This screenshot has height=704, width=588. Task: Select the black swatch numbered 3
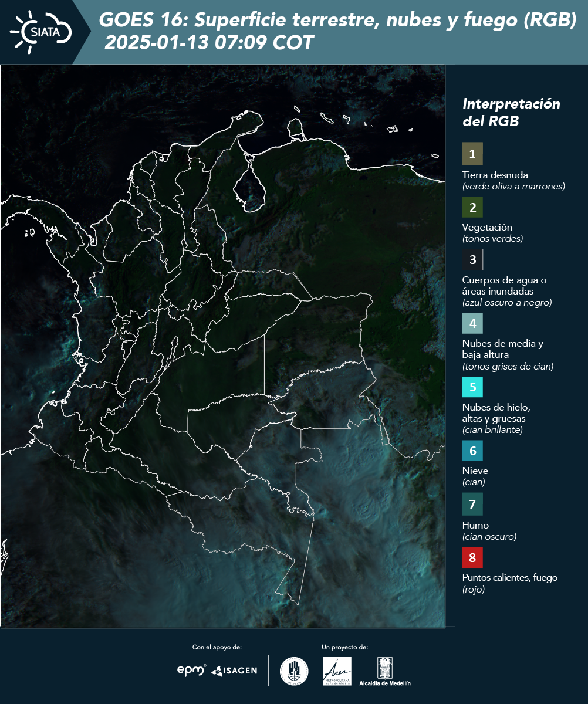tap(472, 259)
